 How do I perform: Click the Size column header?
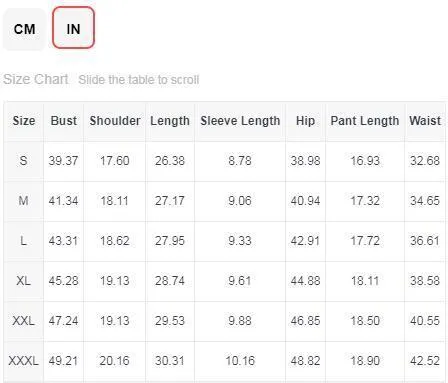tap(24, 121)
